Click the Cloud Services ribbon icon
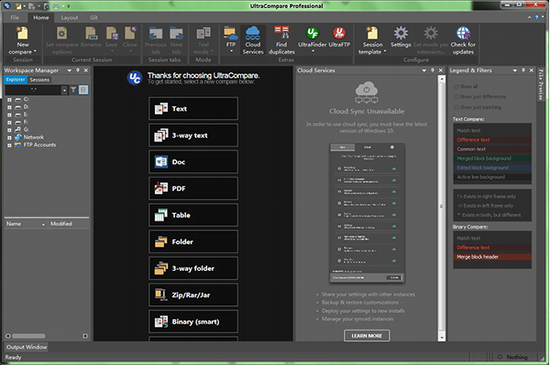The height and width of the screenshot is (365, 550). tap(253, 40)
